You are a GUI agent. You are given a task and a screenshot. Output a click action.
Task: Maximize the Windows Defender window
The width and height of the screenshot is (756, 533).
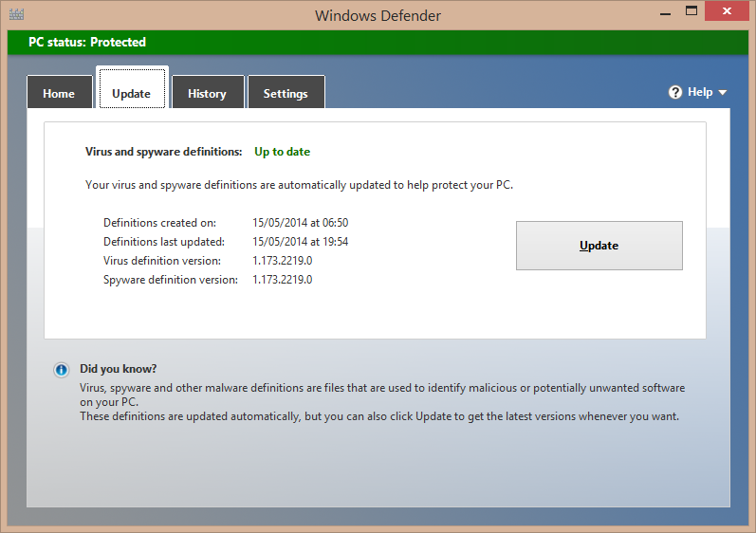691,10
